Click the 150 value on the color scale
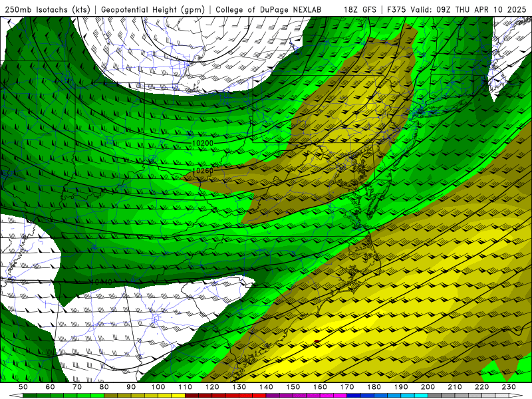 click(x=293, y=387)
